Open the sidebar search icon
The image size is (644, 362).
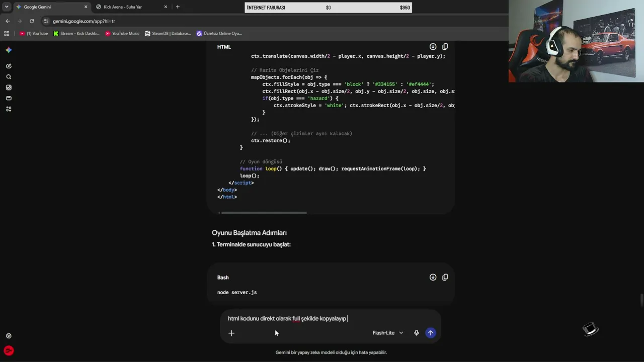(9, 77)
